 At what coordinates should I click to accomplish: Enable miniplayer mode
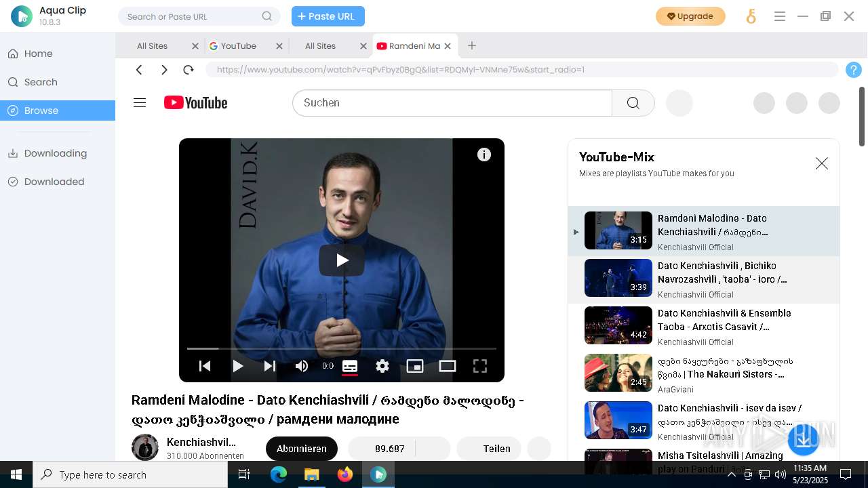415,366
